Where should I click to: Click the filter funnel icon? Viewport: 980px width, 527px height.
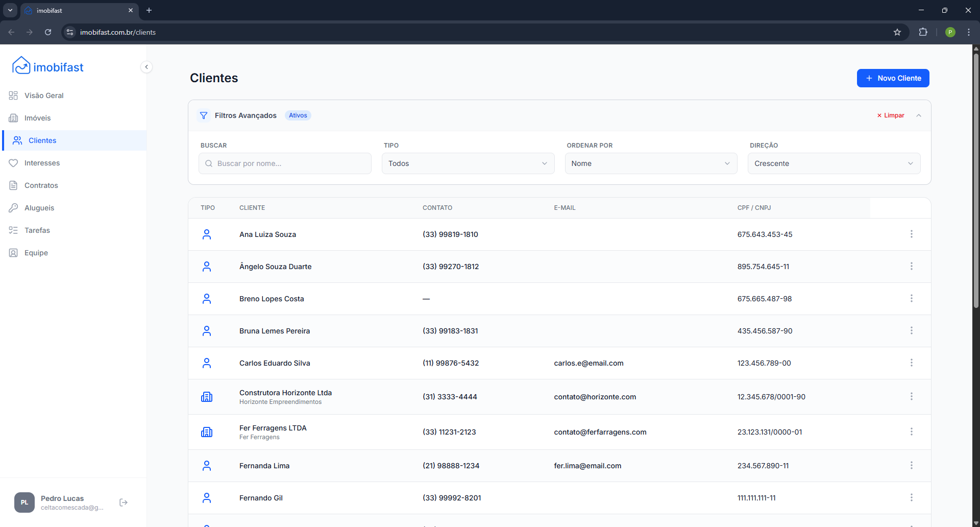point(204,115)
